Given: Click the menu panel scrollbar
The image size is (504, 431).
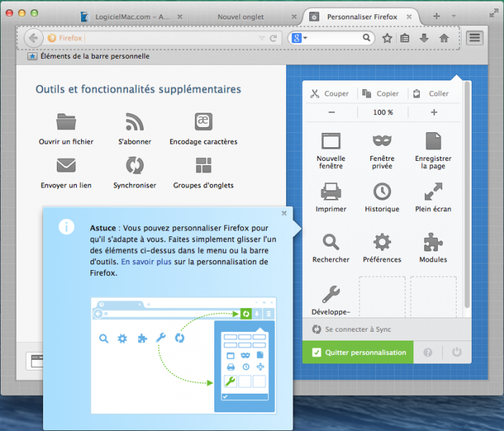Looking at the screenshot, I should [467, 194].
